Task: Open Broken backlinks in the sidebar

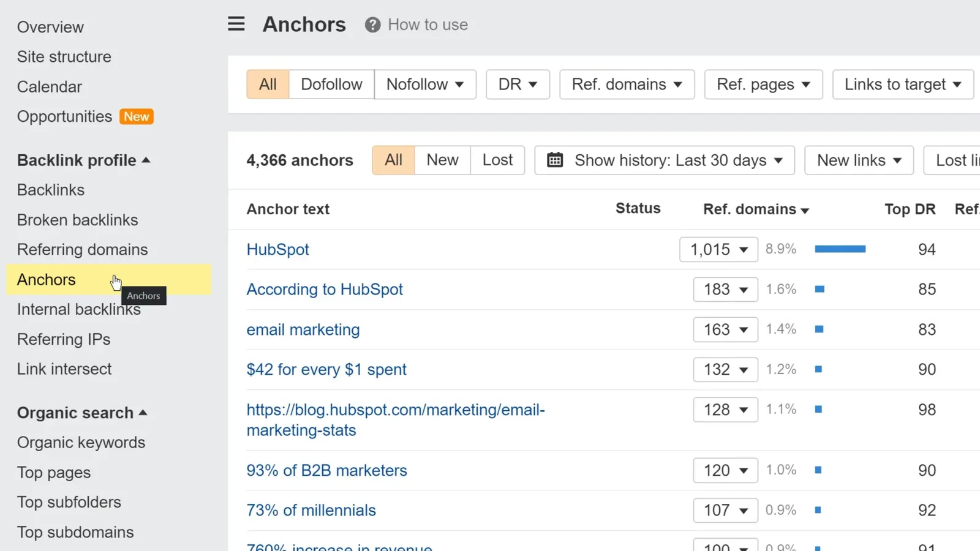Action: point(78,220)
